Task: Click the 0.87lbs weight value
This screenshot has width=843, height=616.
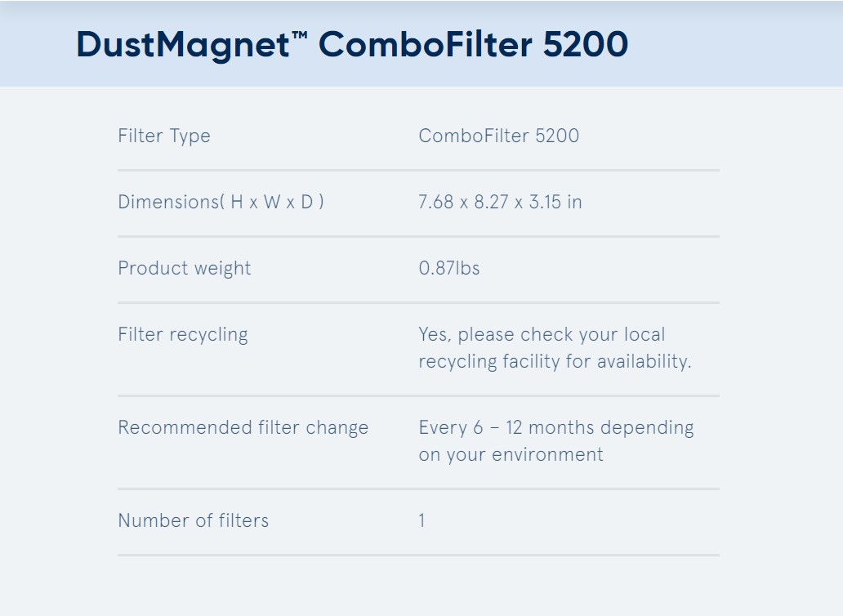Action: tap(449, 268)
